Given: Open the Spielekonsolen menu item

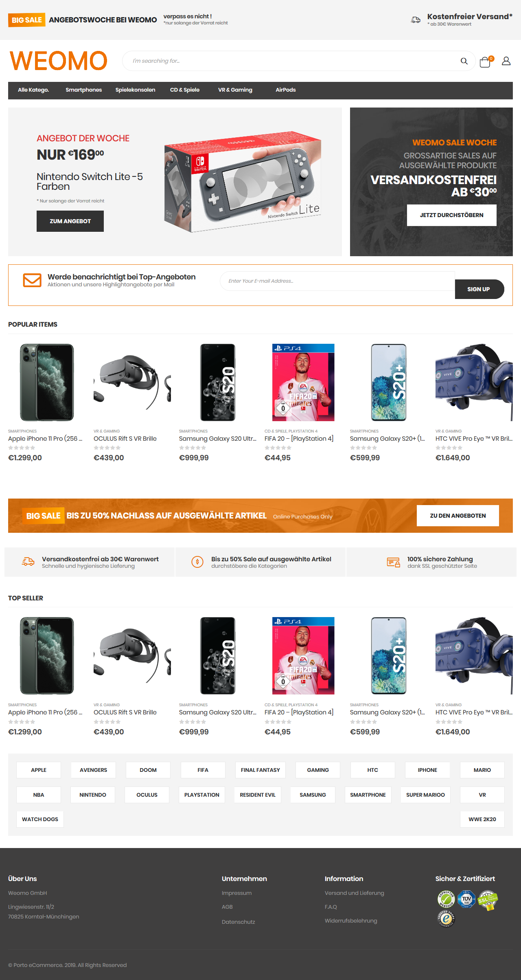Looking at the screenshot, I should point(135,90).
